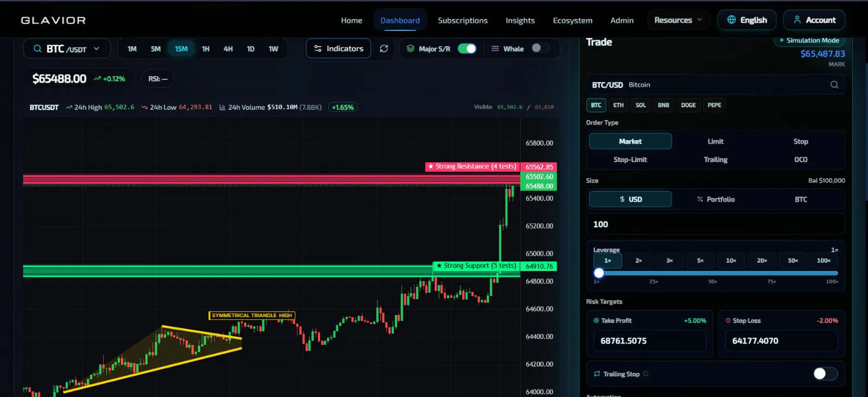The image size is (868, 397).
Task: Select the SOL quick coin chip
Action: click(x=641, y=105)
